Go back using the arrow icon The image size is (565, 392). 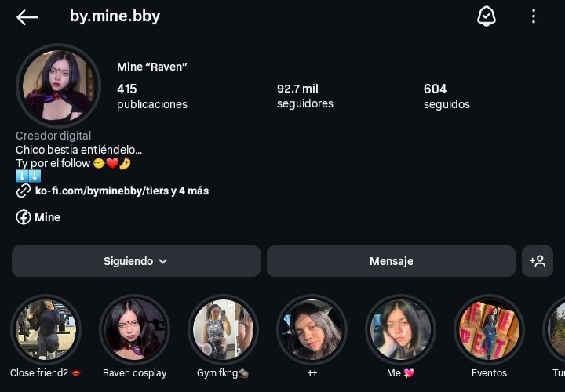(x=27, y=17)
